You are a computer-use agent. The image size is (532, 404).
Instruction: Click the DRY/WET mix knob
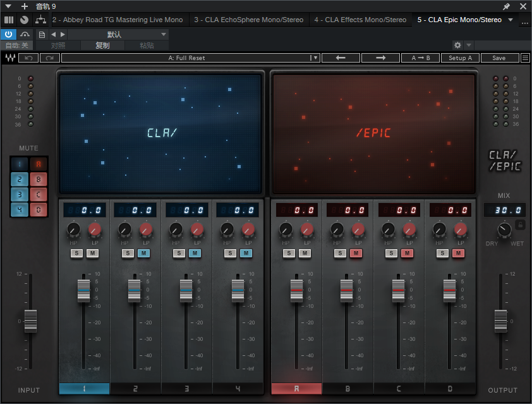point(504,230)
